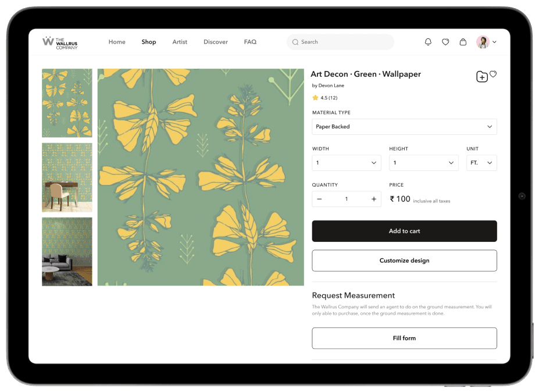Screen dimensions: 539x392
Task: Favorite product with heart beside title
Action: 493,74
